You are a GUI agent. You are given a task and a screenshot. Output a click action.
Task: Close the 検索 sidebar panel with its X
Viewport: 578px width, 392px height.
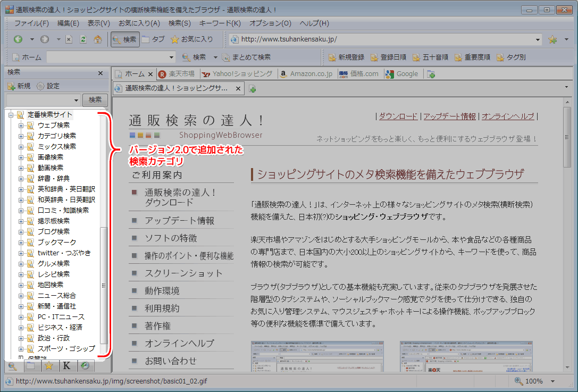(x=100, y=73)
